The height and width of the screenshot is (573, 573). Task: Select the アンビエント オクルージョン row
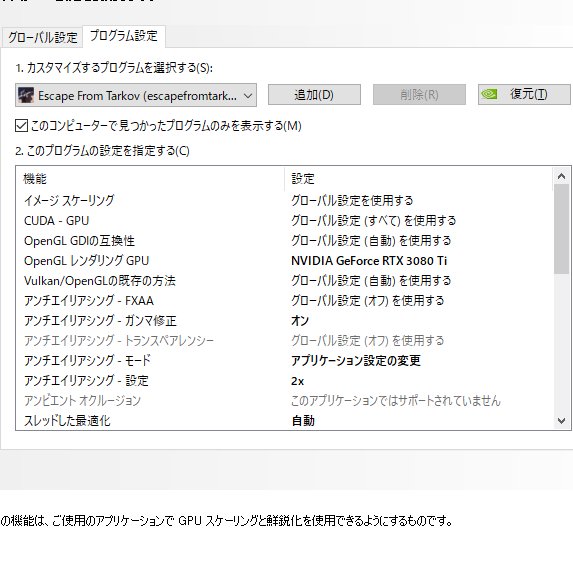tap(285, 401)
